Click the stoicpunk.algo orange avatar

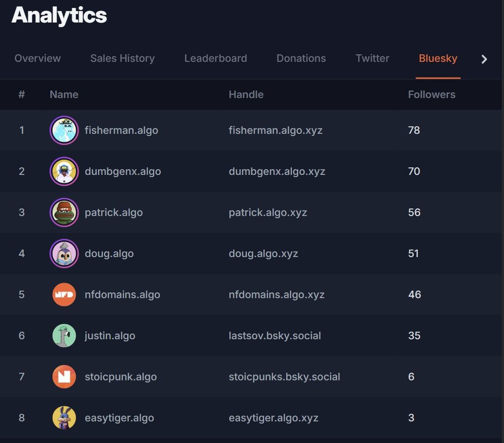click(65, 377)
